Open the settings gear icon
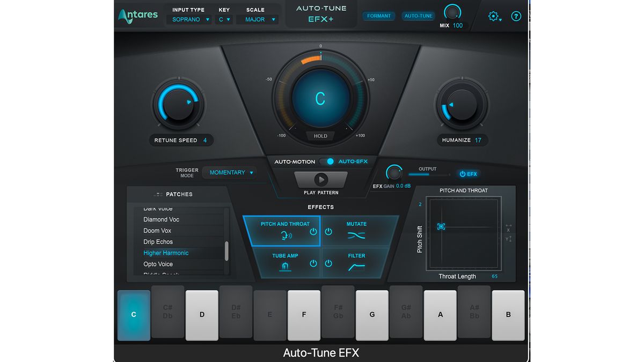The height and width of the screenshot is (362, 644). tap(493, 16)
